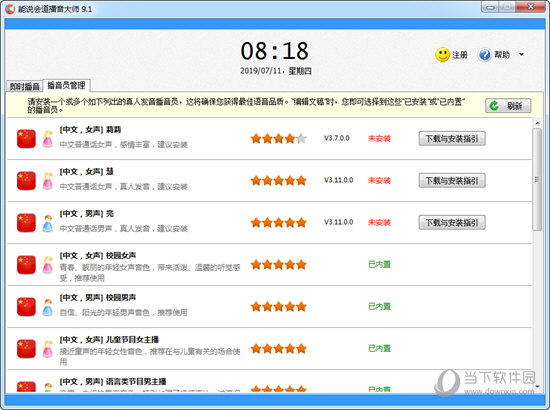Click the star rating of 莉莉 voice
Screen dimensions: 550x410
coord(279,139)
